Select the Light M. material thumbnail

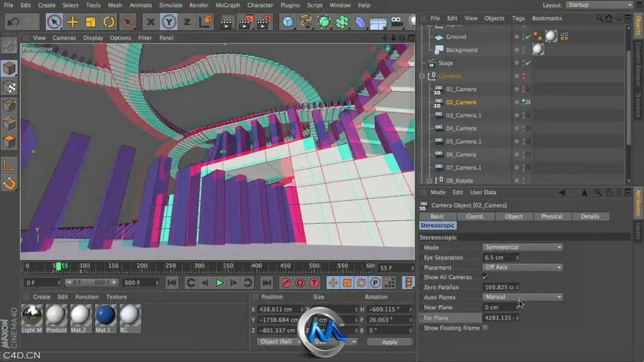click(31, 318)
